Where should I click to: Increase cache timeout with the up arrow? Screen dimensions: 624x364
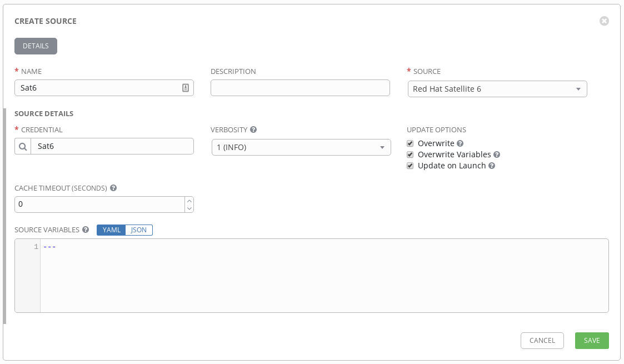tap(189, 201)
